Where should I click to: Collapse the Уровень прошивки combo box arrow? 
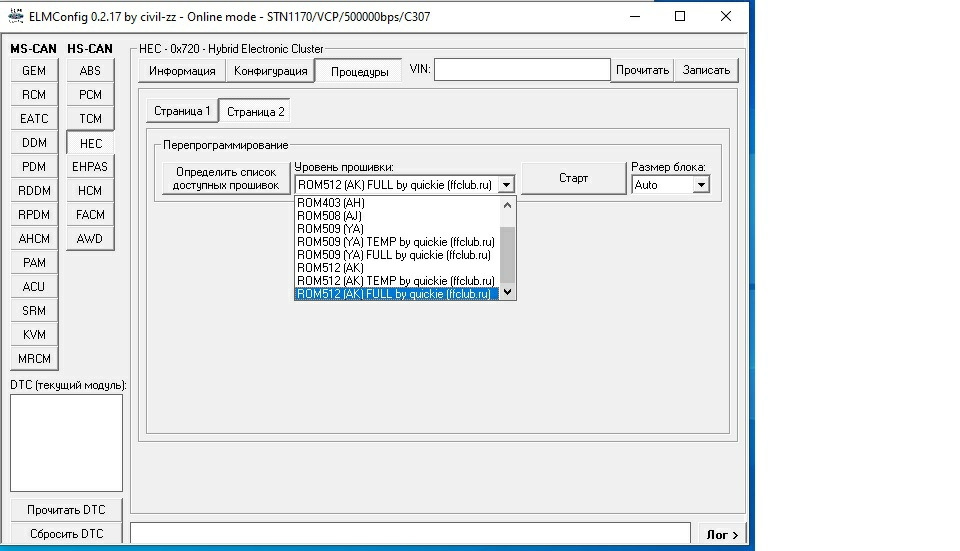[506, 185]
